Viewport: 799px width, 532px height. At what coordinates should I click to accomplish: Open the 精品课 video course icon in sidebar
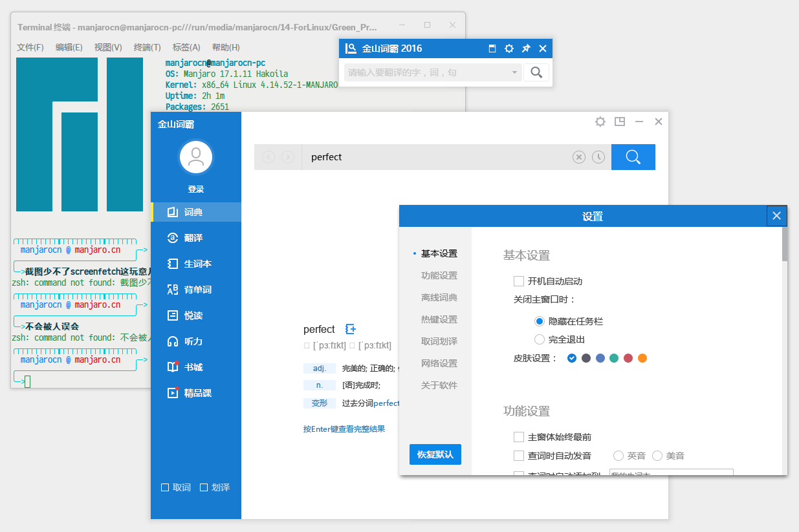click(x=173, y=393)
